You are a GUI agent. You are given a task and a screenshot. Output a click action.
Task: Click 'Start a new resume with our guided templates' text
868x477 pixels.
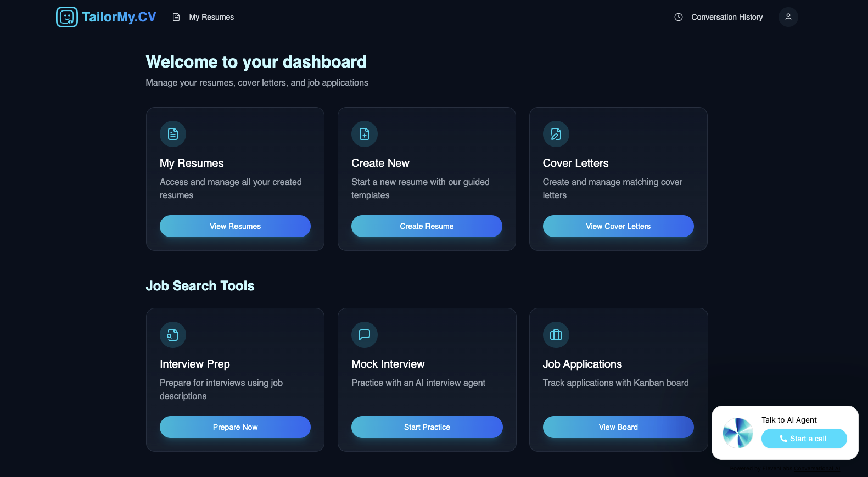click(x=421, y=188)
